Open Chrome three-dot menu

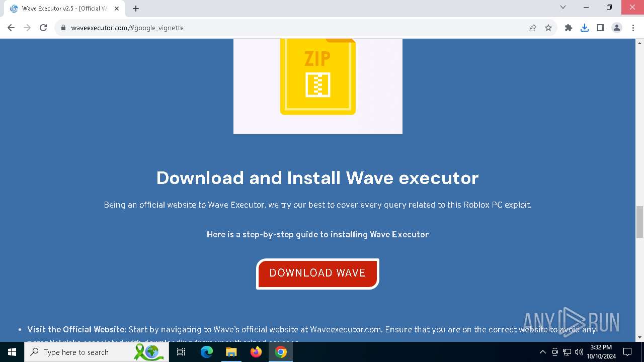(633, 28)
